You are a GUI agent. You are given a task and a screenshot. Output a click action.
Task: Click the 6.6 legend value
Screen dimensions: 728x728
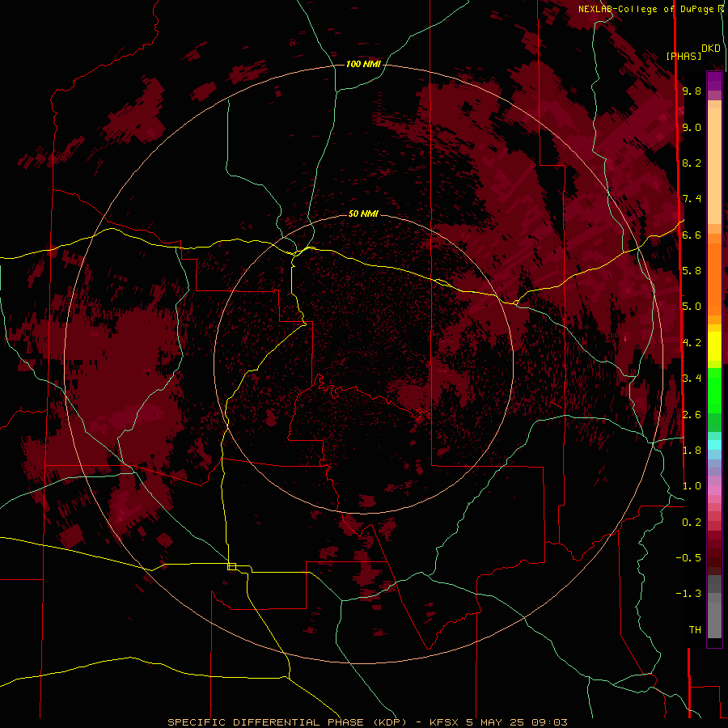tap(692, 235)
